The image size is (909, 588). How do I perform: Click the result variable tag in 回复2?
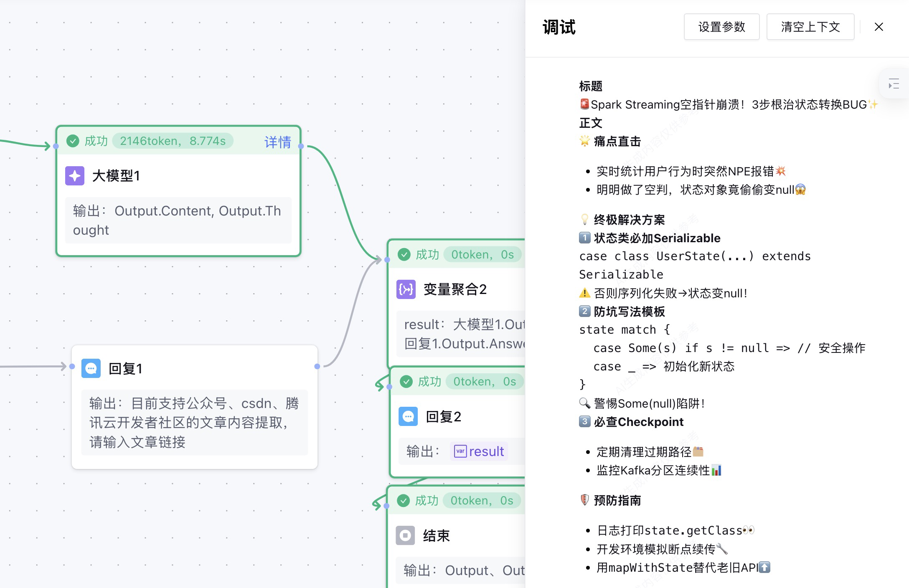(x=479, y=451)
